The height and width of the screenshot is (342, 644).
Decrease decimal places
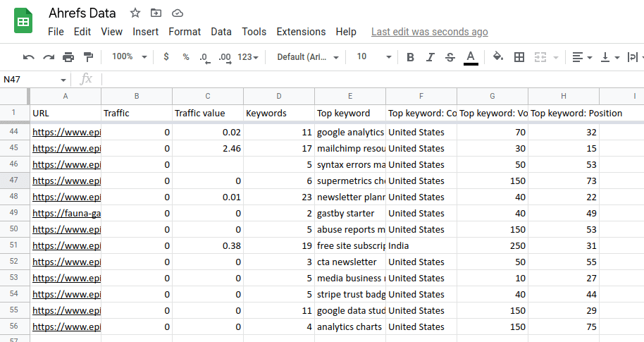205,58
